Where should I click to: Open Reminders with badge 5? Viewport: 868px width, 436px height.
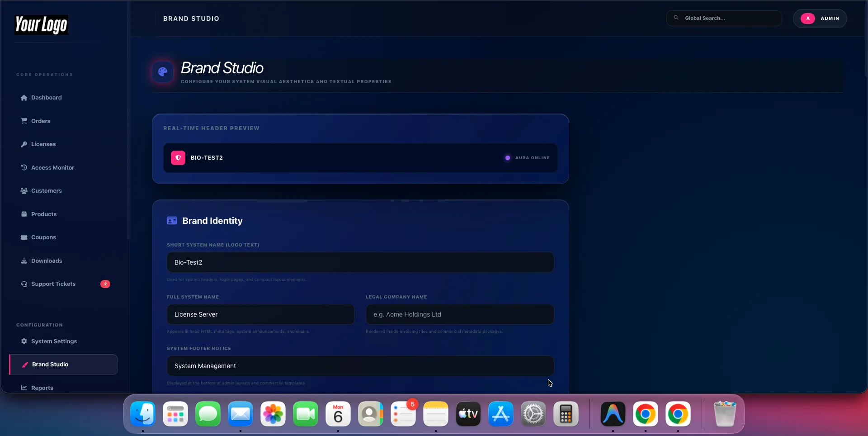click(x=403, y=414)
